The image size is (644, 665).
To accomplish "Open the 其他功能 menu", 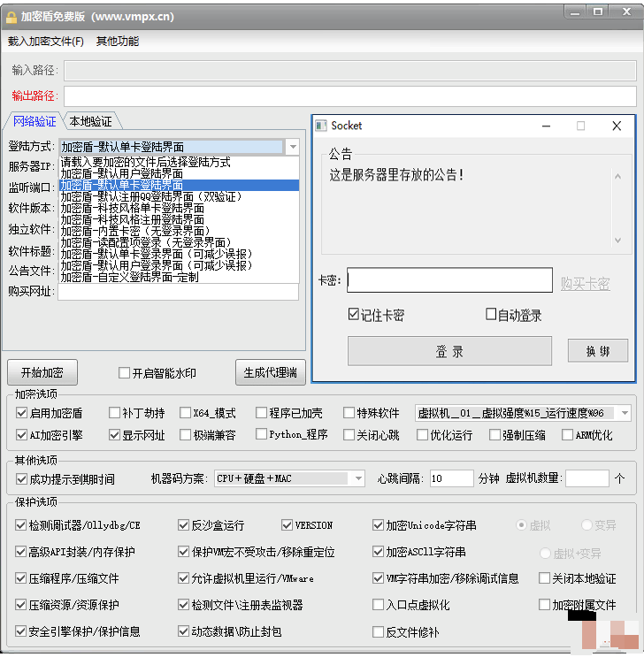I will (118, 42).
